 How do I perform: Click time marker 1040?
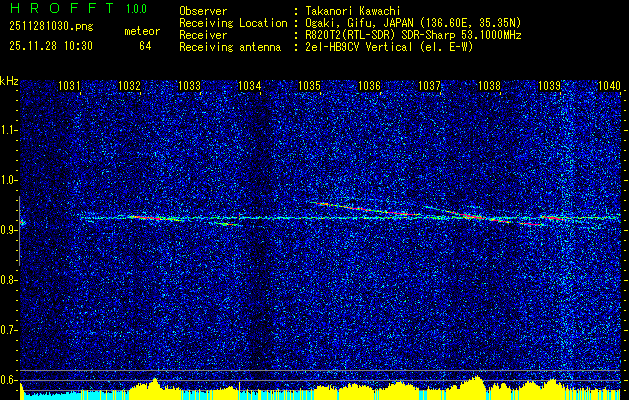(x=609, y=85)
